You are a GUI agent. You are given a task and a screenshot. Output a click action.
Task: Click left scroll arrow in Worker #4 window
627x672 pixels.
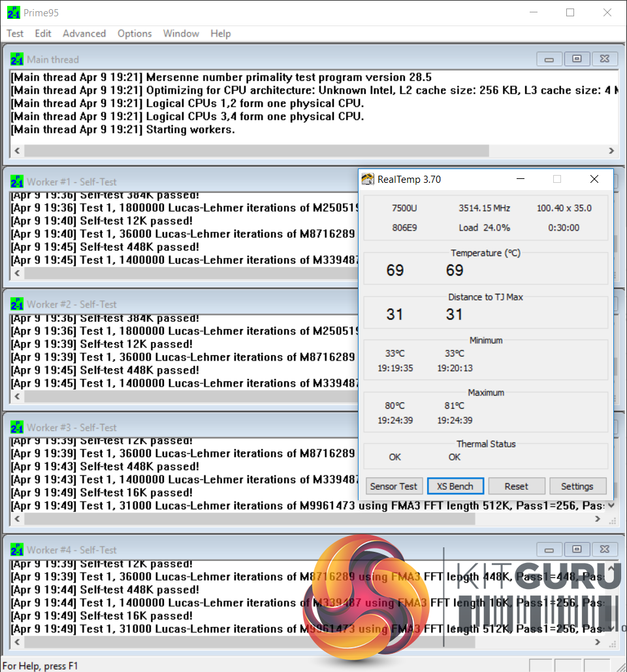17,642
